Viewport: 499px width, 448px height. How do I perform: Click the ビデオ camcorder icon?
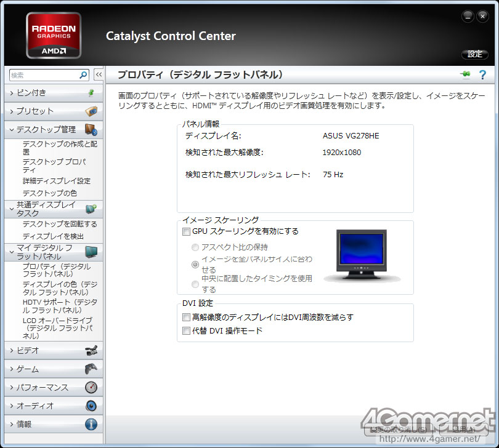91,350
